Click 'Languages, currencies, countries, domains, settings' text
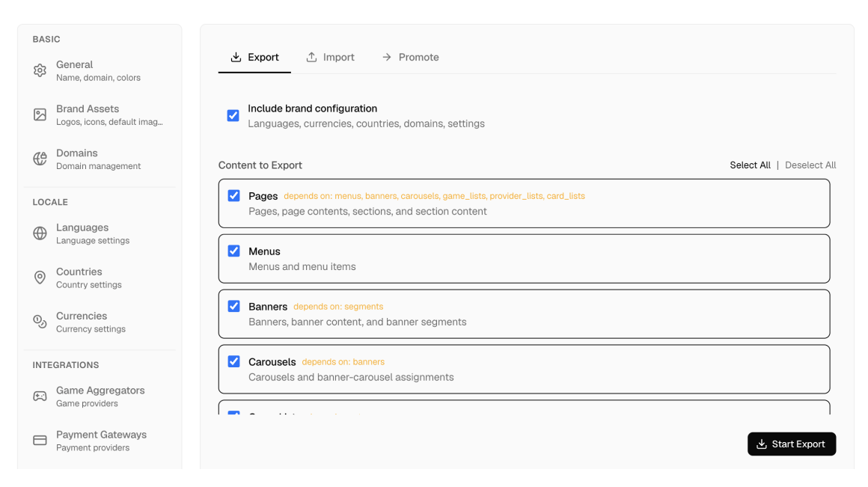 coord(367,123)
